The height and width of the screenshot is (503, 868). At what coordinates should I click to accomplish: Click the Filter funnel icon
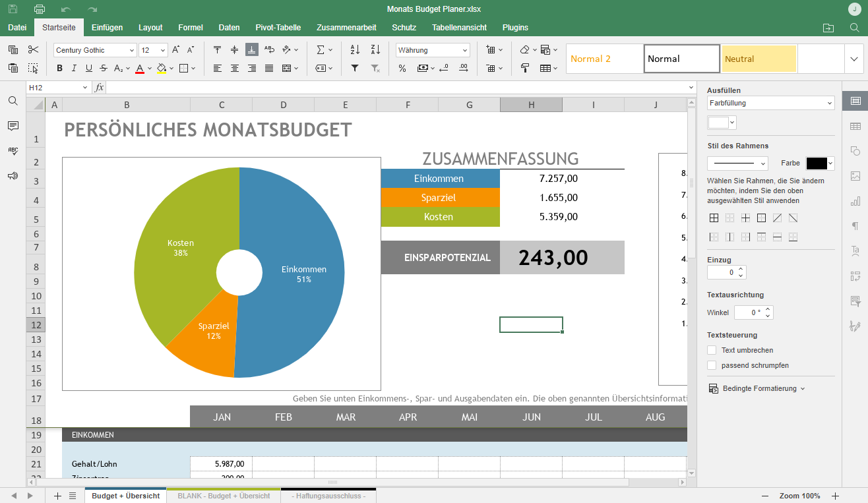point(355,68)
